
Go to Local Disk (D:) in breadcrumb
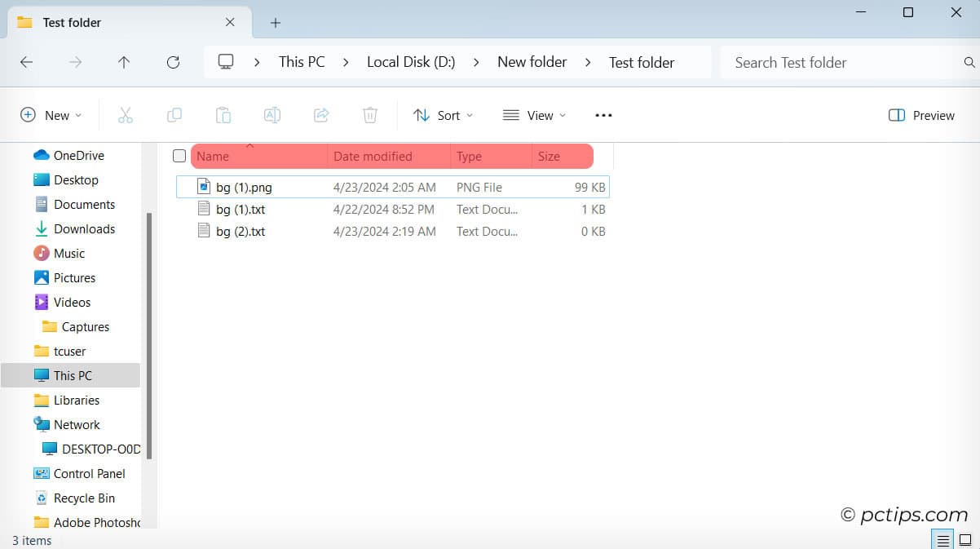[x=411, y=62]
